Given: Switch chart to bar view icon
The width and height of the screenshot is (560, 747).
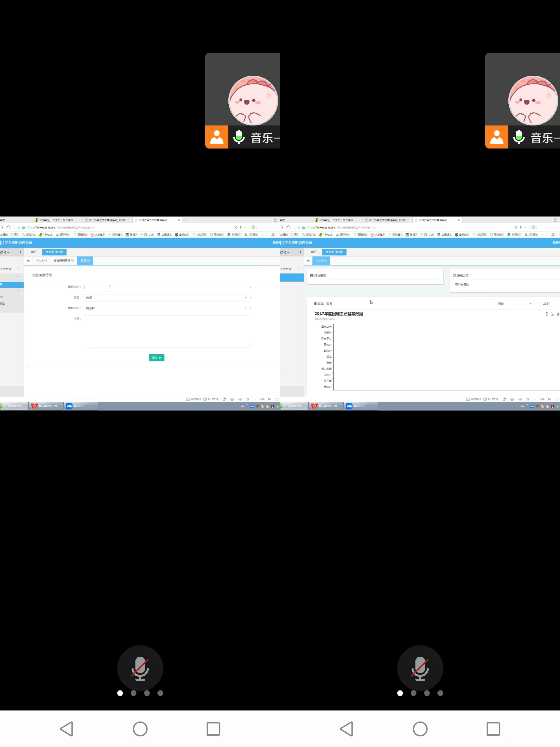Looking at the screenshot, I should tap(558, 314).
